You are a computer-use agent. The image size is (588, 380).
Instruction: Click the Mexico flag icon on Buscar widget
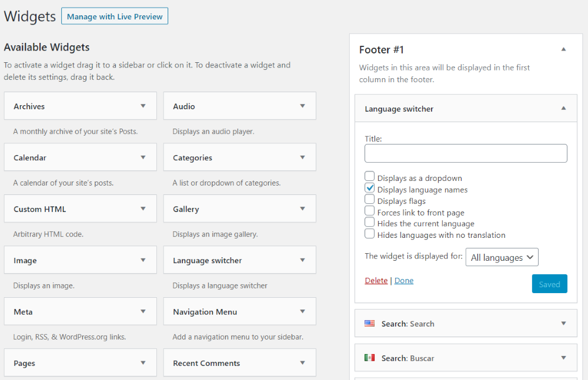tap(369, 358)
